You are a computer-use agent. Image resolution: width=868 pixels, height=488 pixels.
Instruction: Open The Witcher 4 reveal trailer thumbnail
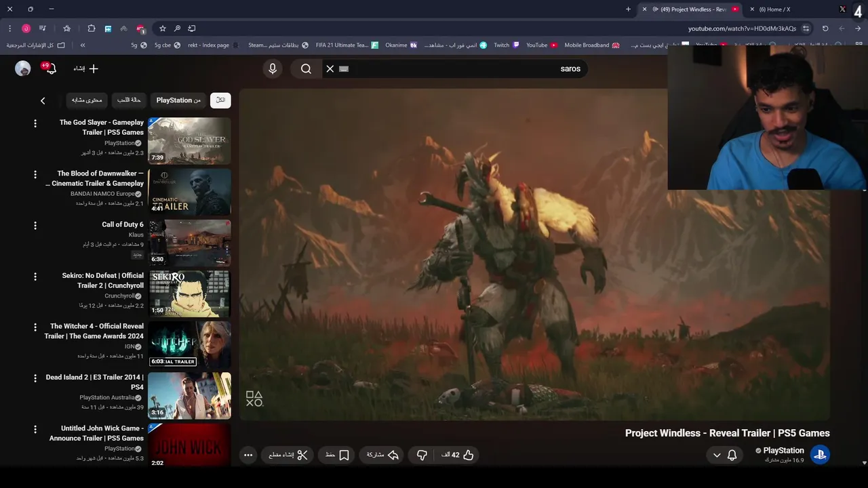coord(189,344)
